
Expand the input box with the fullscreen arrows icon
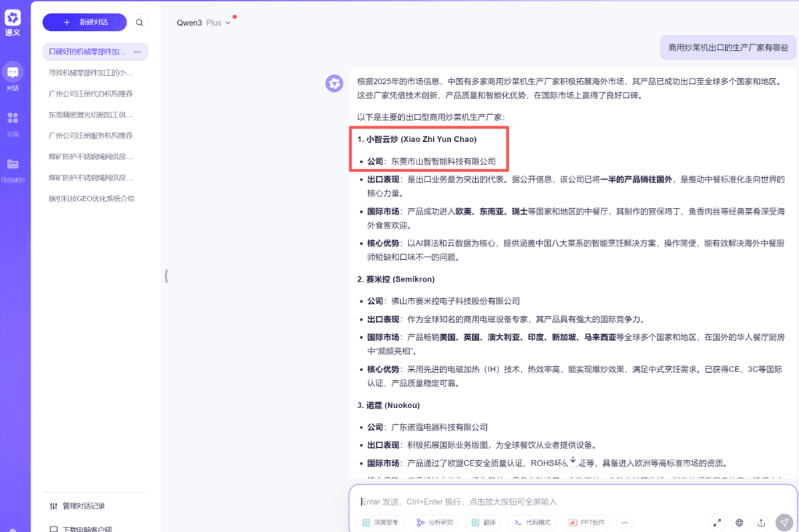(717, 523)
